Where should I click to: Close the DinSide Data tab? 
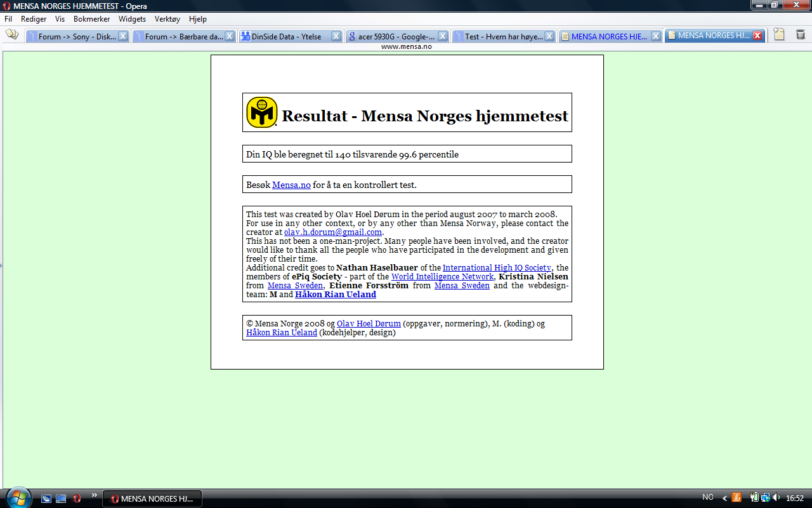click(336, 36)
